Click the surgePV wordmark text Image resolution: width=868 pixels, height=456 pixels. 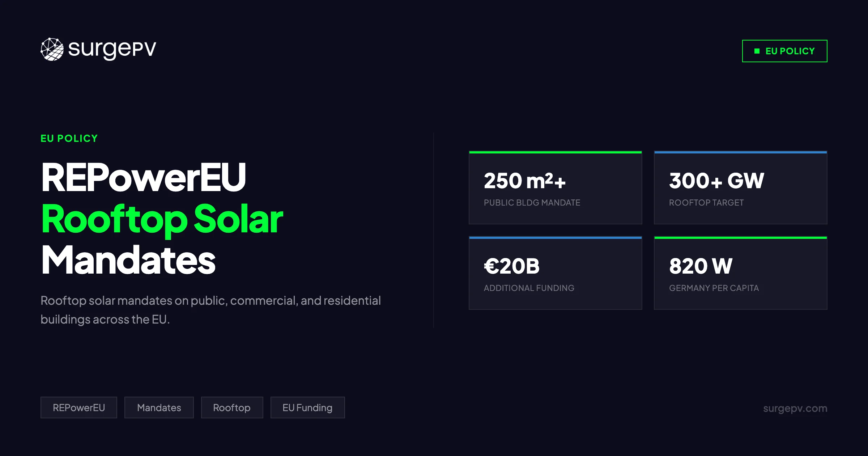click(x=112, y=49)
